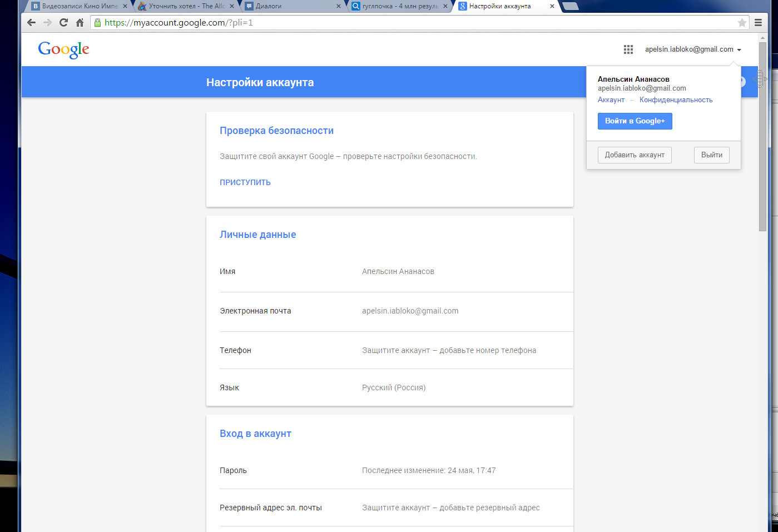778x532 pixels.
Task: Click Русский (Россия) language value
Action: click(394, 387)
